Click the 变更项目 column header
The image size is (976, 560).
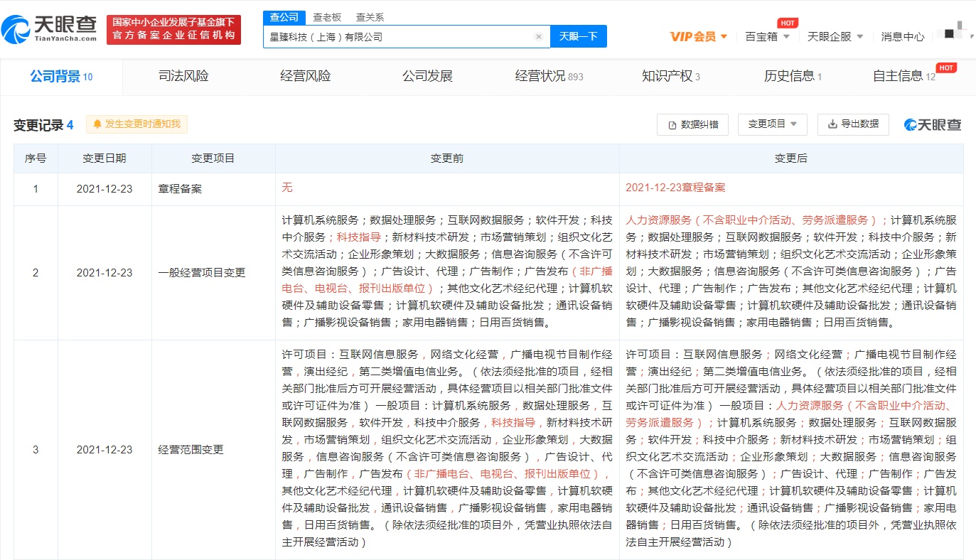(213, 158)
